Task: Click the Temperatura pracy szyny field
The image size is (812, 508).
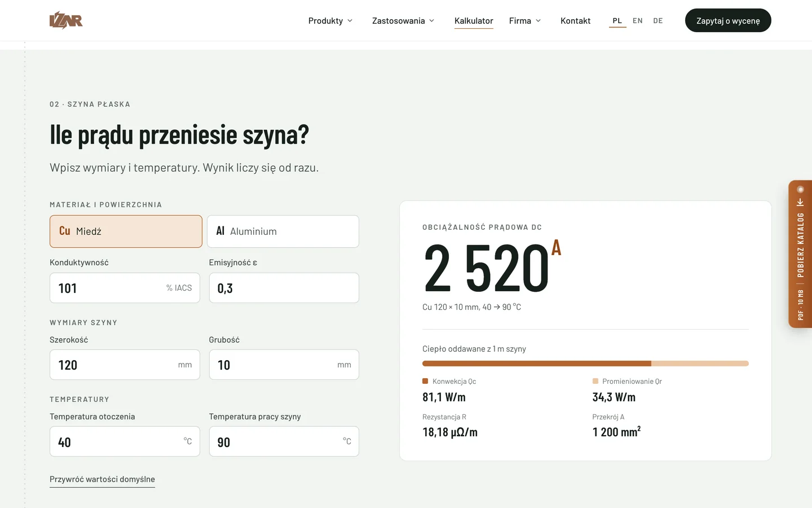Action: click(x=284, y=441)
